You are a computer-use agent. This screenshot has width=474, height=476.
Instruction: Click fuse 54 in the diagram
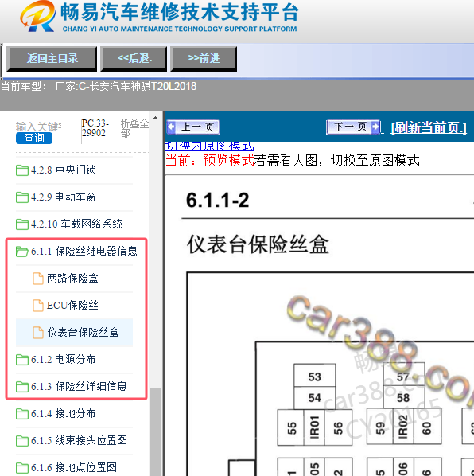tap(314, 398)
